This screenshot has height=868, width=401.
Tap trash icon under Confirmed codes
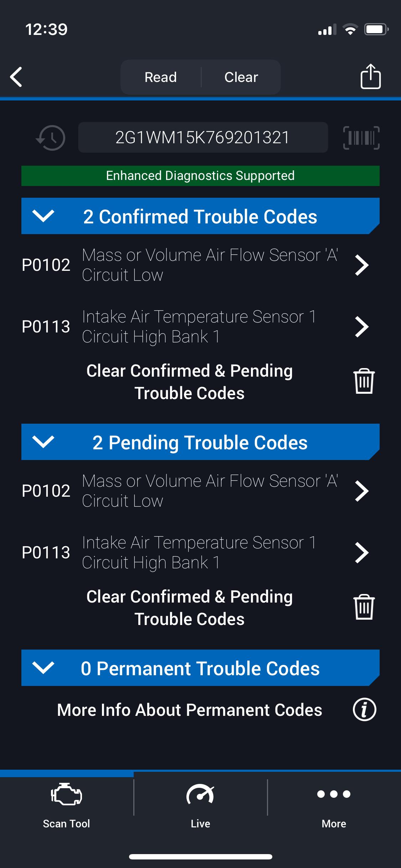[364, 381]
